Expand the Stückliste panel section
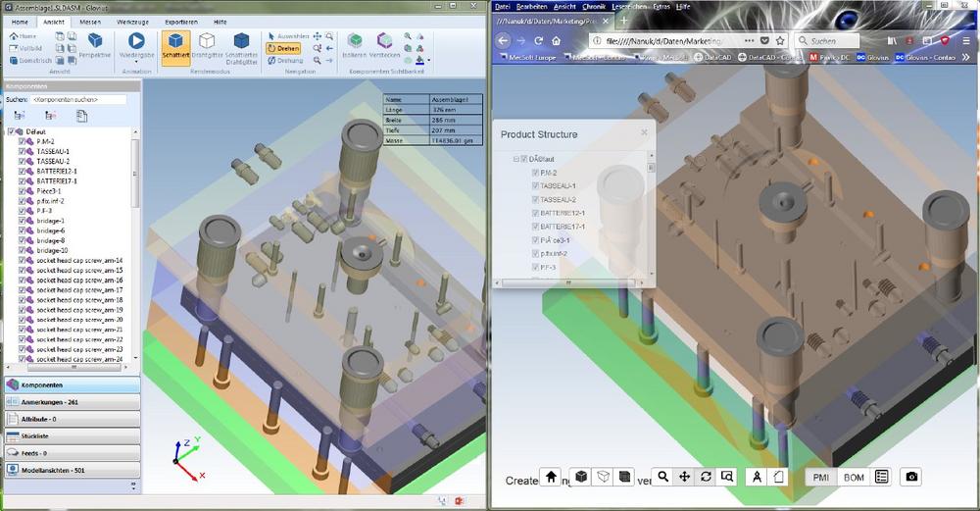Image resolution: width=980 pixels, height=511 pixels. pos(73,435)
